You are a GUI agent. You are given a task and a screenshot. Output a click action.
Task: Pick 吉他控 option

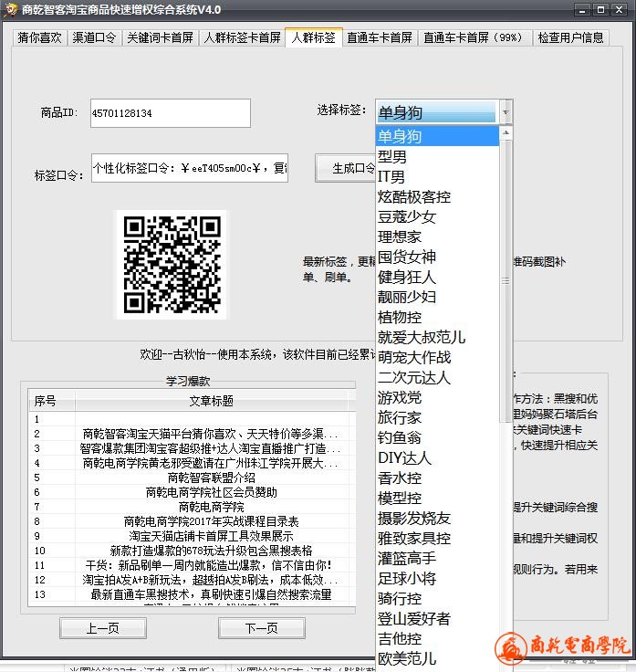tap(437, 638)
